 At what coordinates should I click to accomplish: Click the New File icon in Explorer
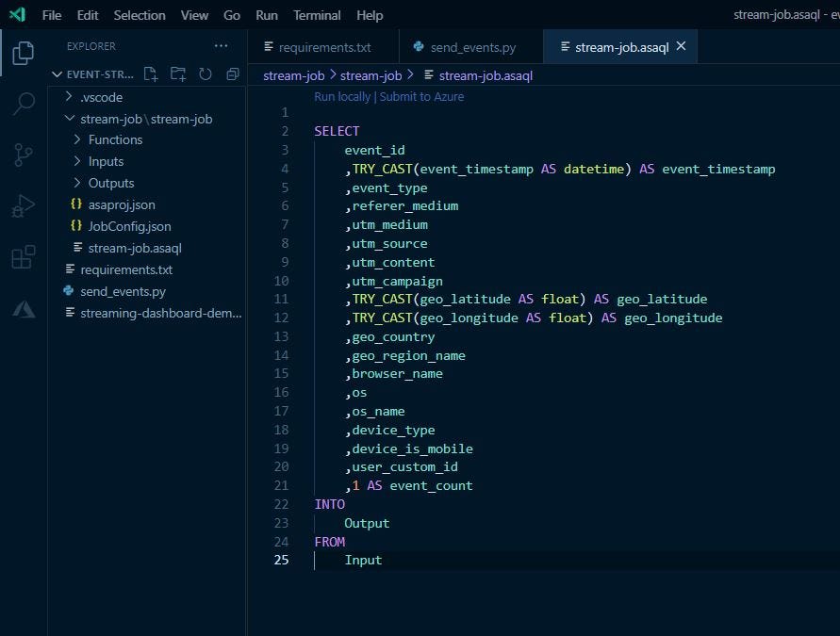(x=151, y=73)
